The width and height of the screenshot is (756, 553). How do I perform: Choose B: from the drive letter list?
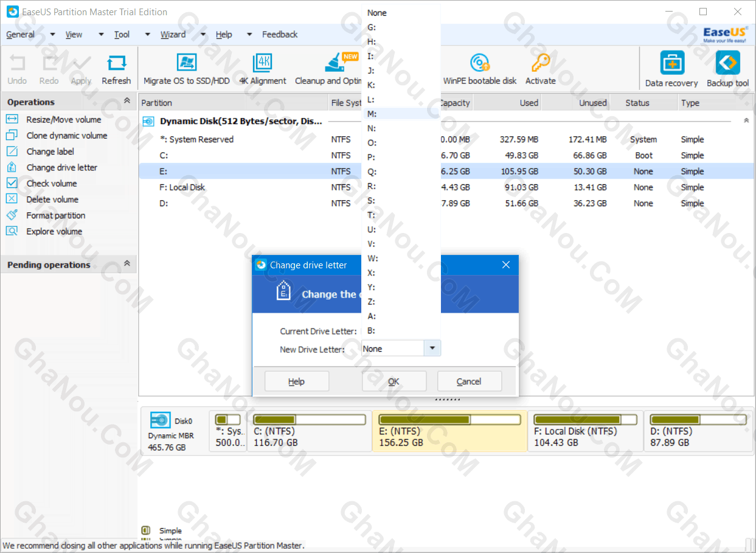(x=401, y=331)
